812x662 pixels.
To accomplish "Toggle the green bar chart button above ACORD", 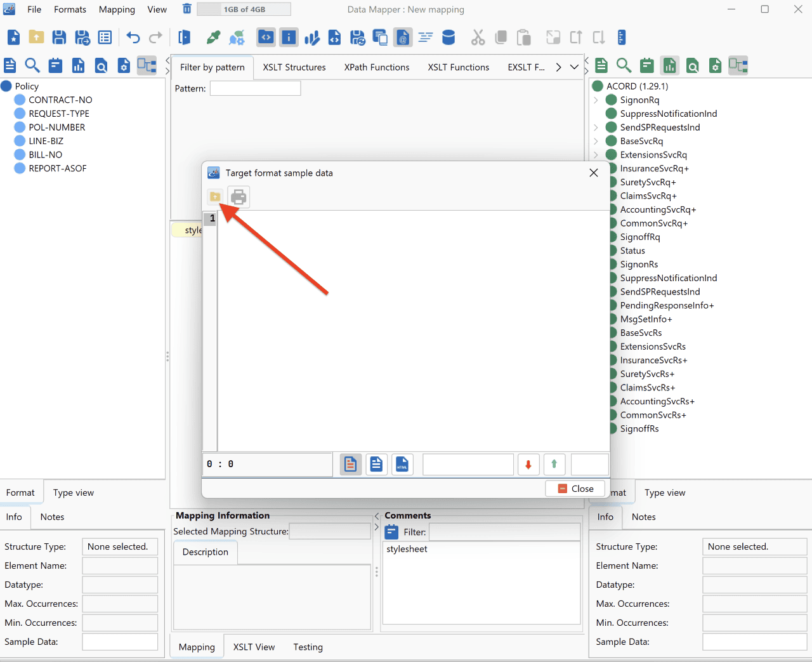I will [x=670, y=65].
